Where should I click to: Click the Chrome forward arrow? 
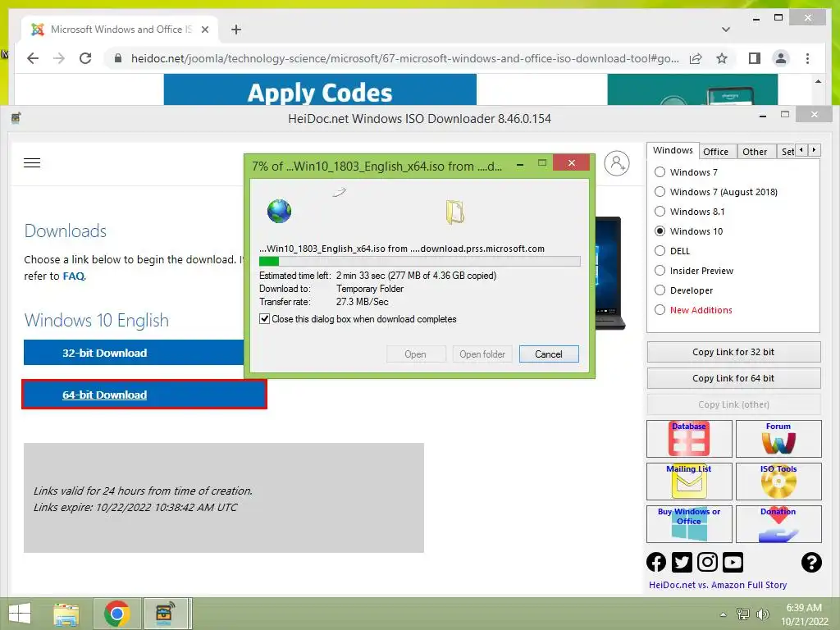[59, 58]
